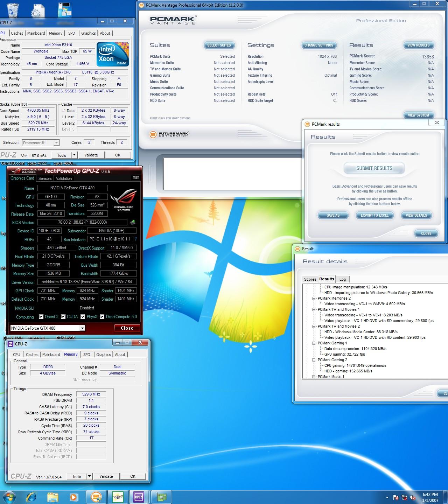Click the GPU-Z red Close button
The height and width of the screenshot is (504, 448).
pos(127,328)
